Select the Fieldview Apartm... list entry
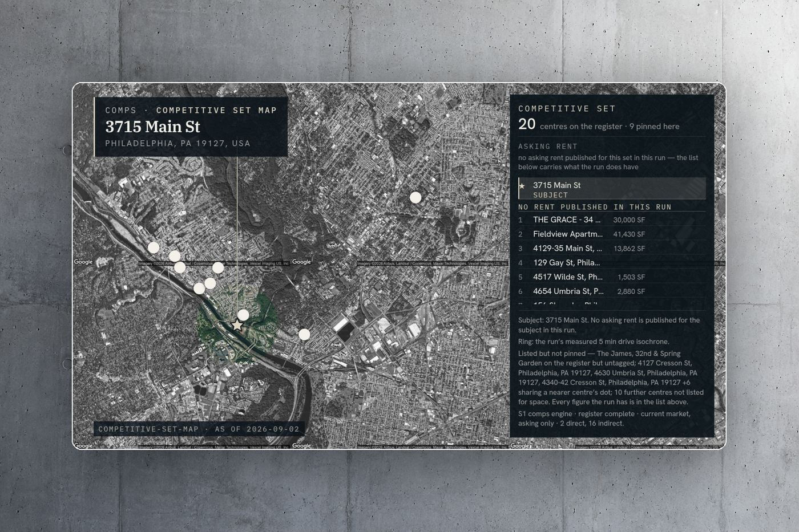Viewport: 799px width, 532px height. pyautogui.click(x=612, y=234)
